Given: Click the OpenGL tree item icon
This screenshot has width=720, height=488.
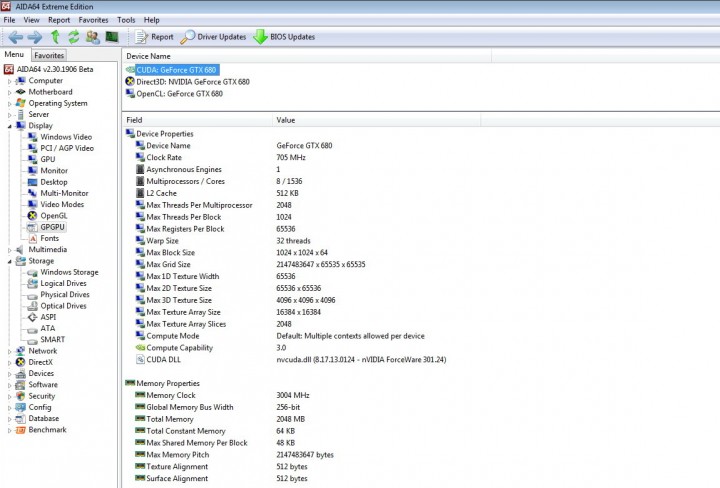Looking at the screenshot, I should [32, 215].
